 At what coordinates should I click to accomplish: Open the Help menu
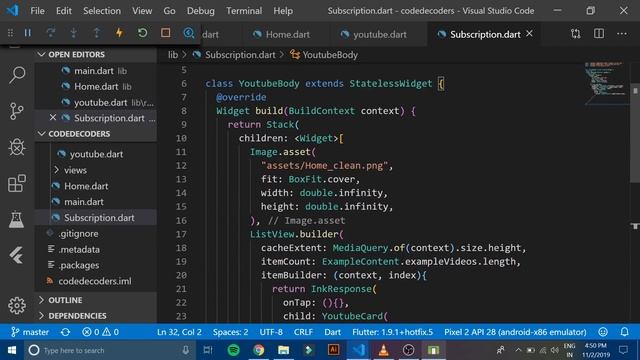pyautogui.click(x=283, y=11)
